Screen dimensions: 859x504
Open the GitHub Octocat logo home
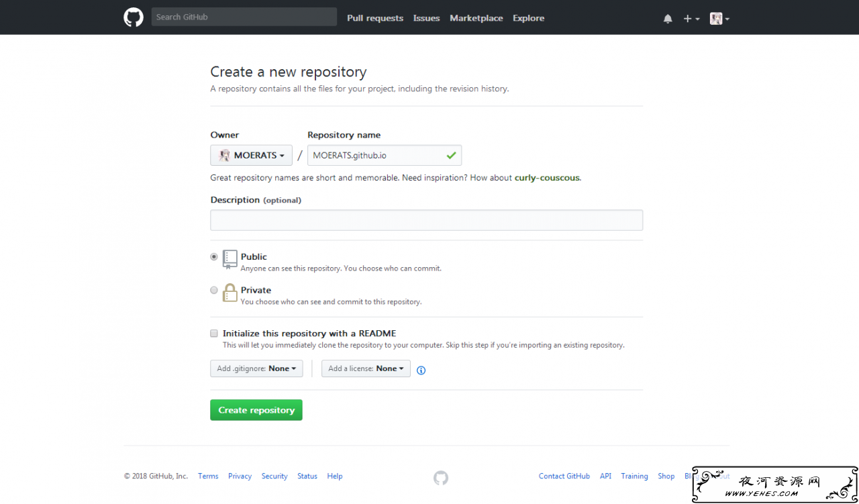pyautogui.click(x=134, y=17)
